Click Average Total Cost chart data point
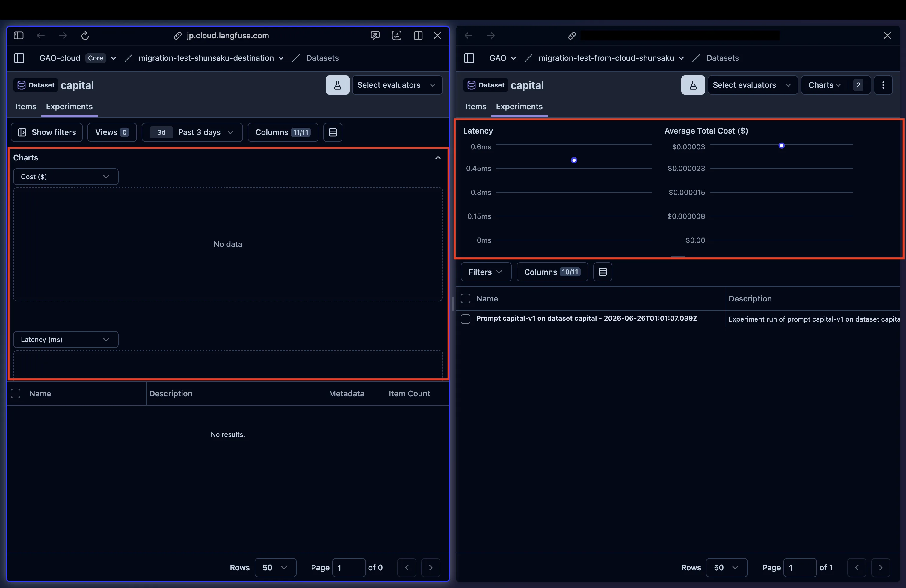Image resolution: width=906 pixels, height=588 pixels. tap(782, 146)
